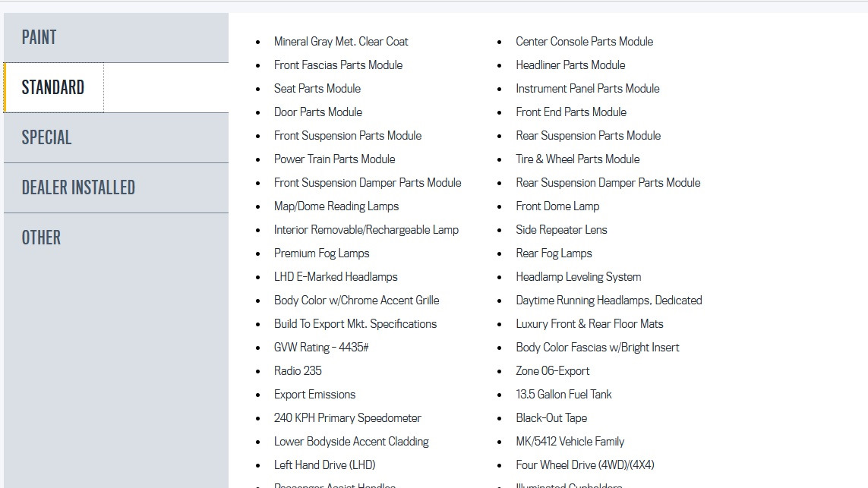Select 'Front Dome Lamp' entry
Viewport: 868px width, 488px height.
(x=557, y=206)
